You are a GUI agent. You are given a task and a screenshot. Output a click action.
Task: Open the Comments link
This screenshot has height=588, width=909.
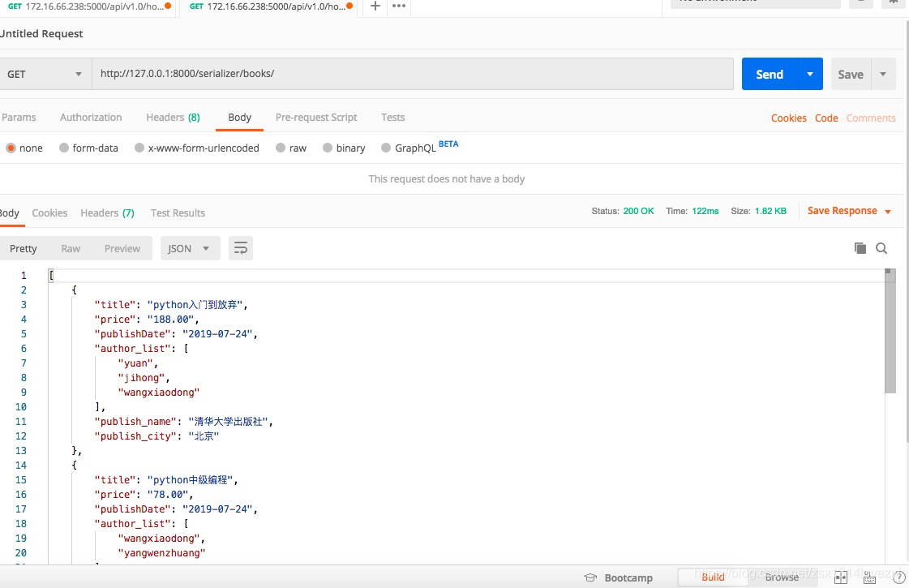872,118
